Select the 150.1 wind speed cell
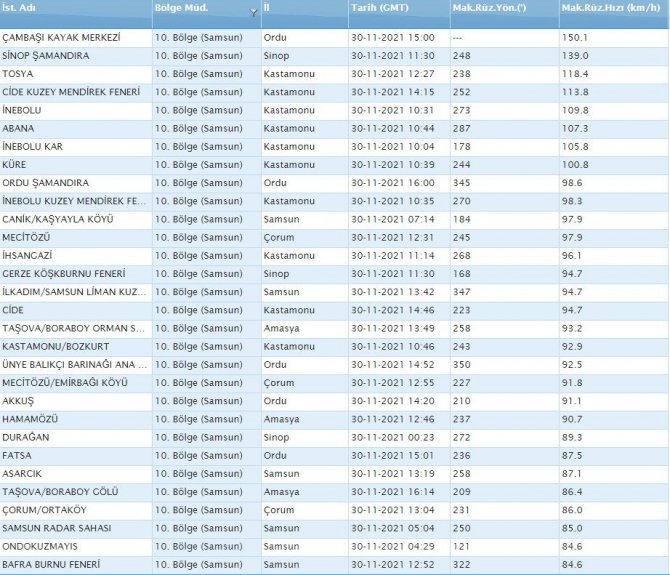 point(574,37)
